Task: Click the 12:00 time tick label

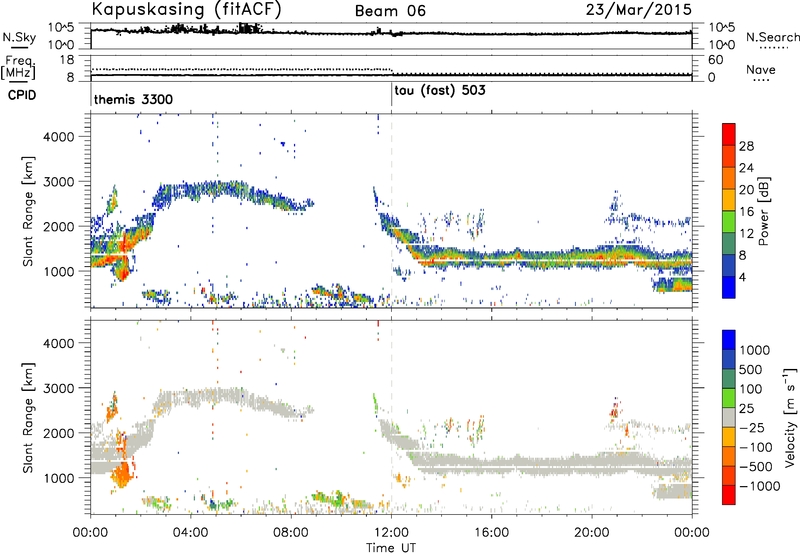Action: [x=391, y=533]
